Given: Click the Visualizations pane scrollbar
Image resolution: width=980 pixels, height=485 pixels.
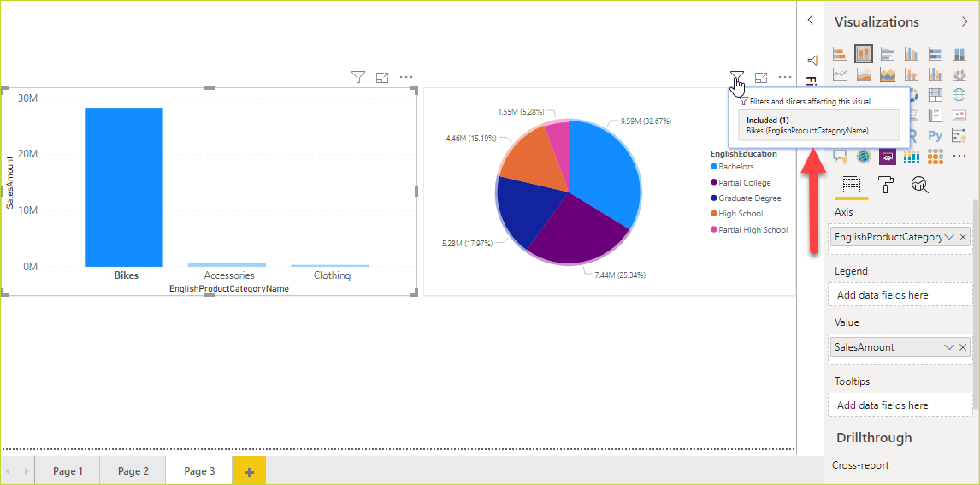Looking at the screenshot, I should tap(977, 306).
